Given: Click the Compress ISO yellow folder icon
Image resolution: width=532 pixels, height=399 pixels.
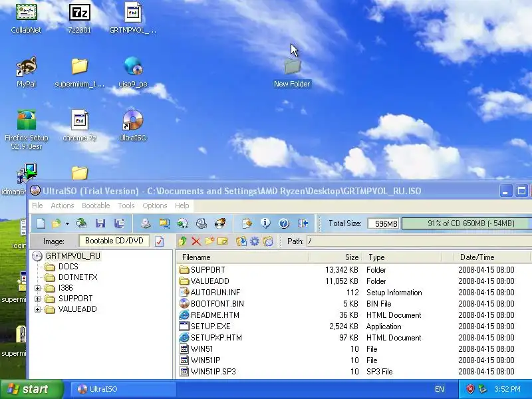Looking at the screenshot, I should (164, 223).
